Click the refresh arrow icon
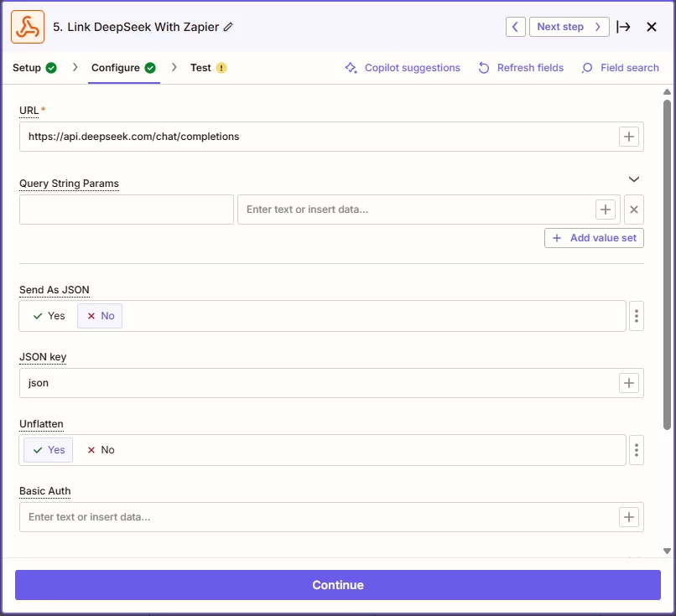Image resolution: width=676 pixels, height=616 pixels. coord(484,68)
